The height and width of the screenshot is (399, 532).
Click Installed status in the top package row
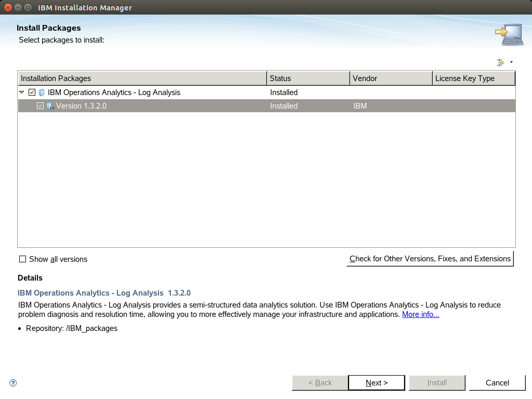[x=284, y=92]
